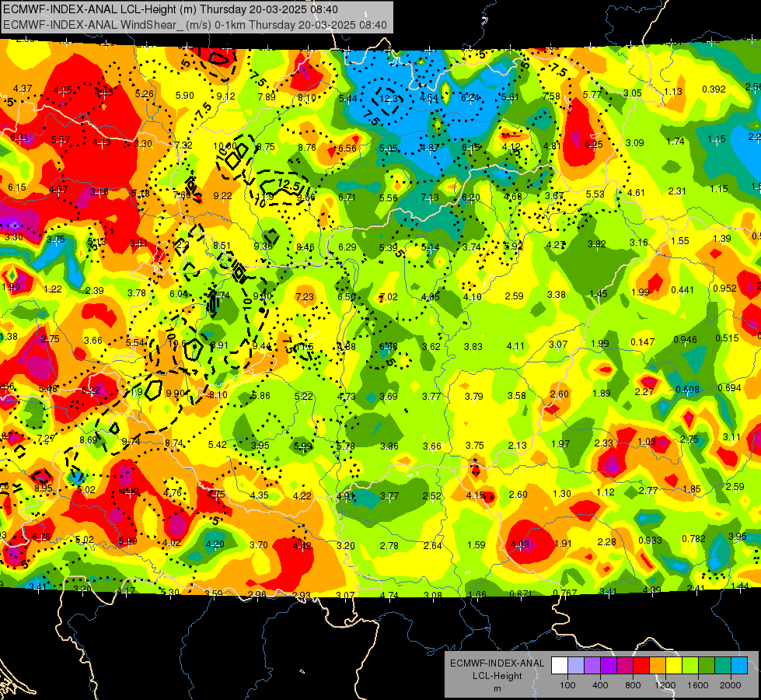Click the grid value 7.89

267,96
